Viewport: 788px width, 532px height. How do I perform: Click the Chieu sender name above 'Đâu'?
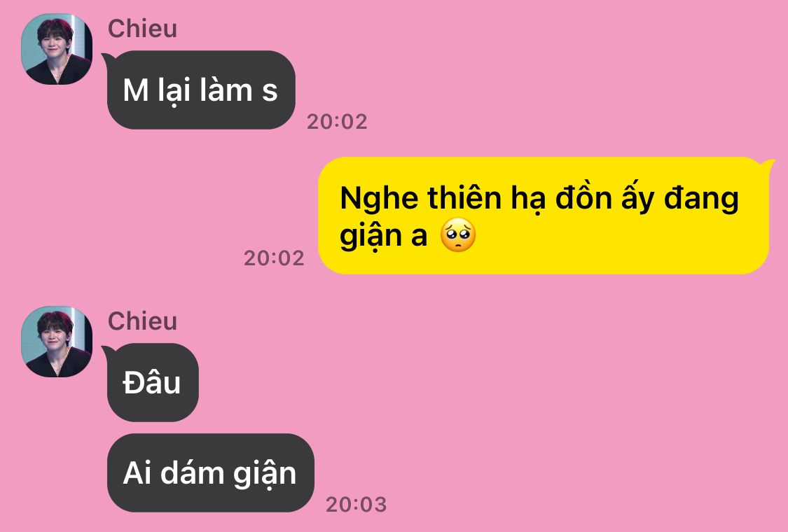click(142, 321)
